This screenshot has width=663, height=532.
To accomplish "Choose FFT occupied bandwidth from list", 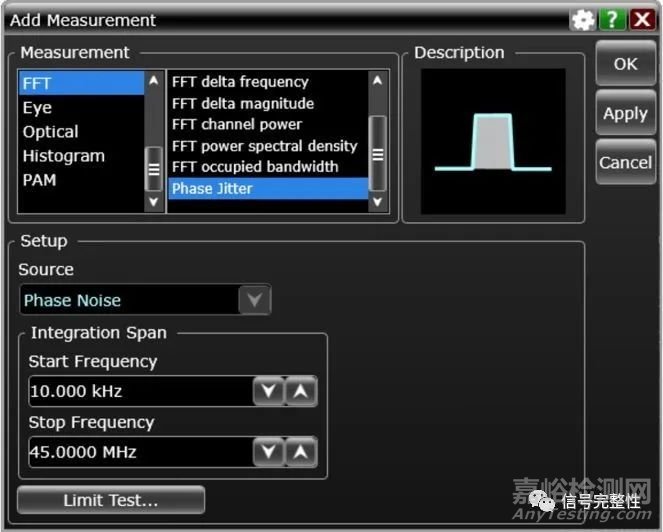I will pos(255,167).
